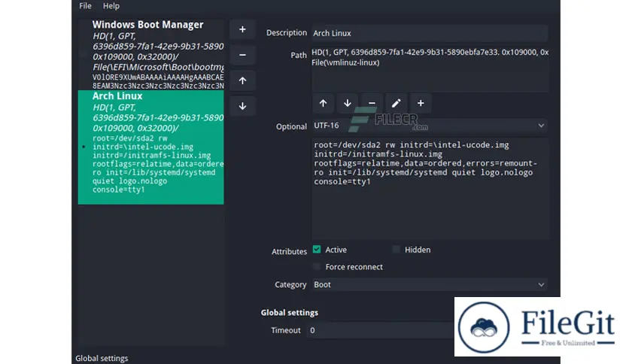Screen dimensions: 629x364
Task: Edit the path with the pencil icon
Action: pos(396,104)
